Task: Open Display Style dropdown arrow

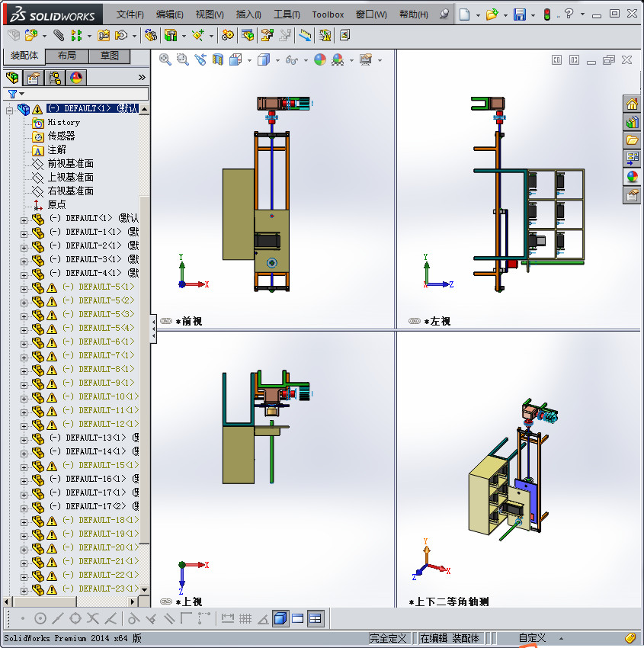Action: (277, 60)
